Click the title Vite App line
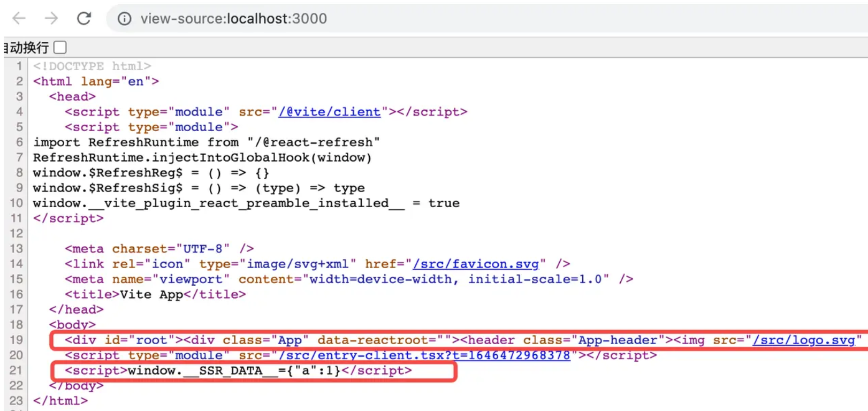 tap(155, 294)
